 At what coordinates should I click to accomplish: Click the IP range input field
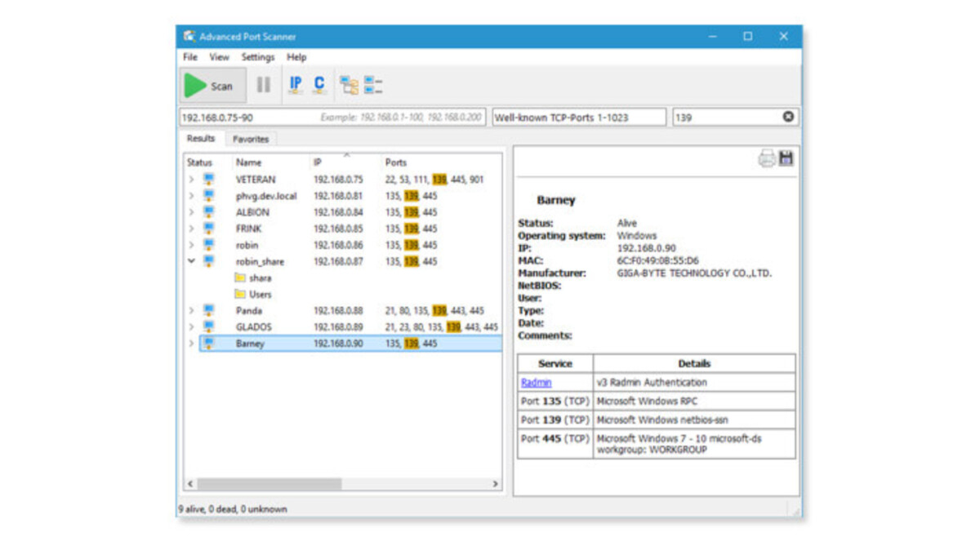pyautogui.click(x=245, y=118)
